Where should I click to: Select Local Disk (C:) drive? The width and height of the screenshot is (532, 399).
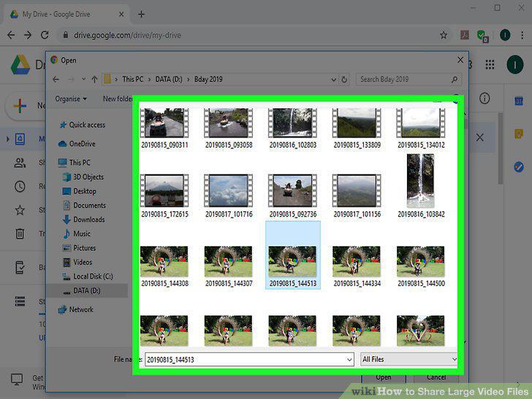pos(88,276)
